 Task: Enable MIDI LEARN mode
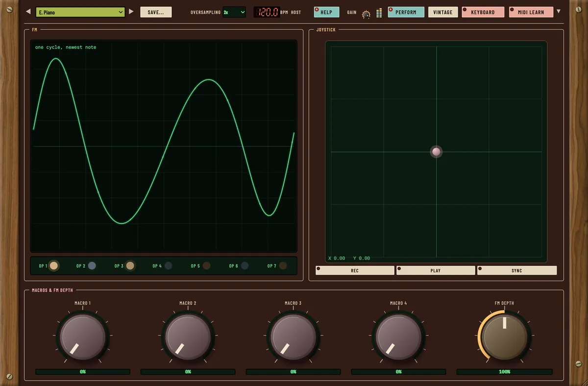tap(531, 12)
